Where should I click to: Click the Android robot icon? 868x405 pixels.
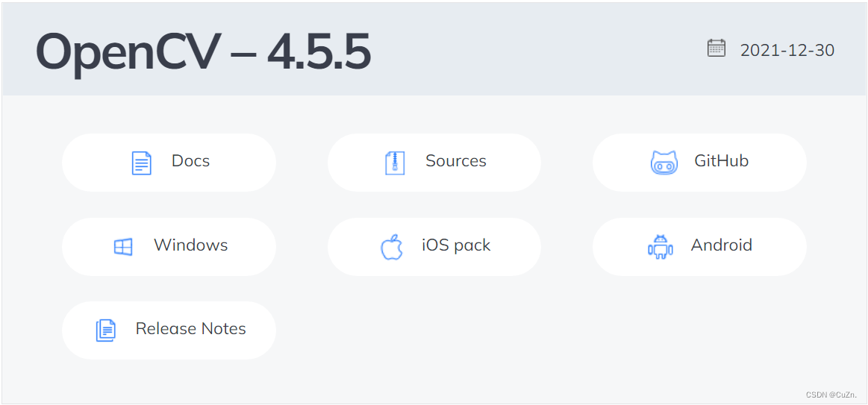660,247
